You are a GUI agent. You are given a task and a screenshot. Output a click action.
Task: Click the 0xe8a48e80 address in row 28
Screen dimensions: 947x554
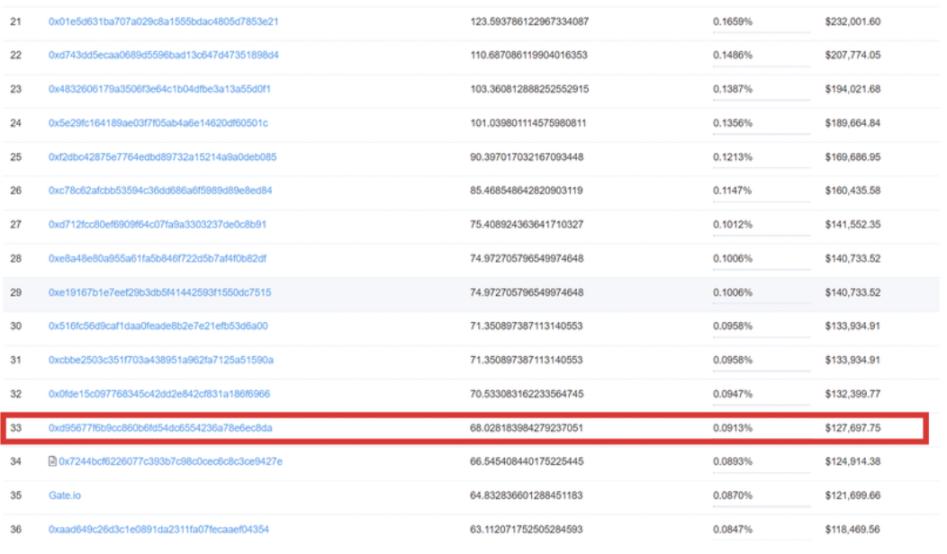[x=157, y=258]
